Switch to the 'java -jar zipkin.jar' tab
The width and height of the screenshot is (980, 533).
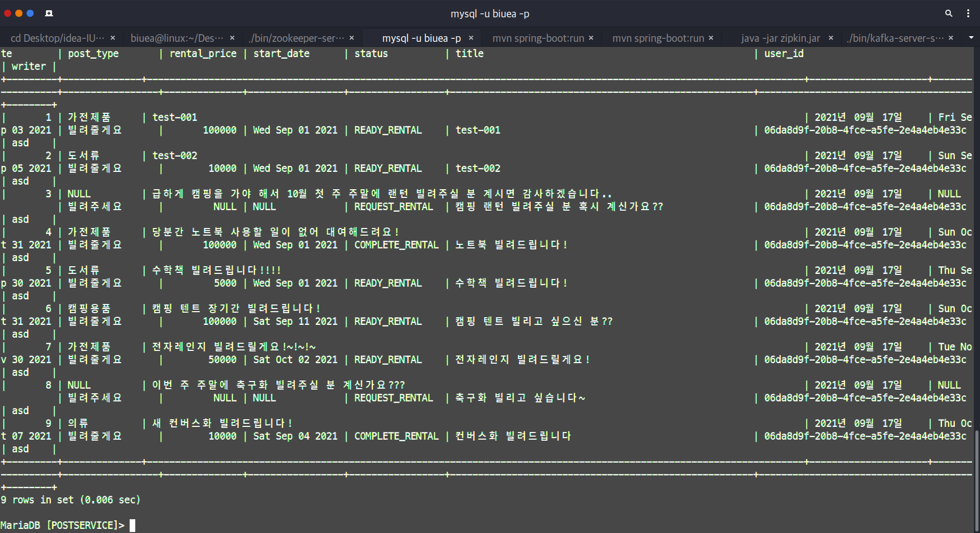coord(780,38)
